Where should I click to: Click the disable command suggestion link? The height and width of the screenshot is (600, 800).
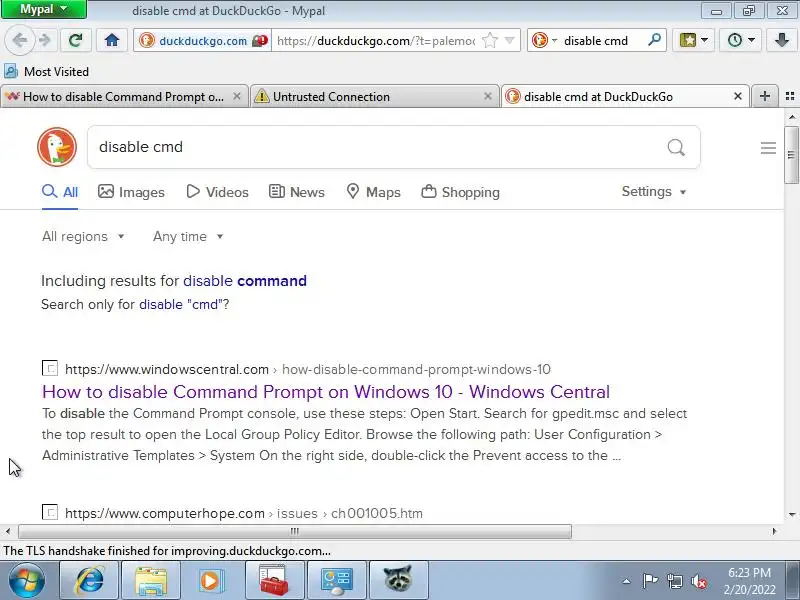click(x=245, y=281)
